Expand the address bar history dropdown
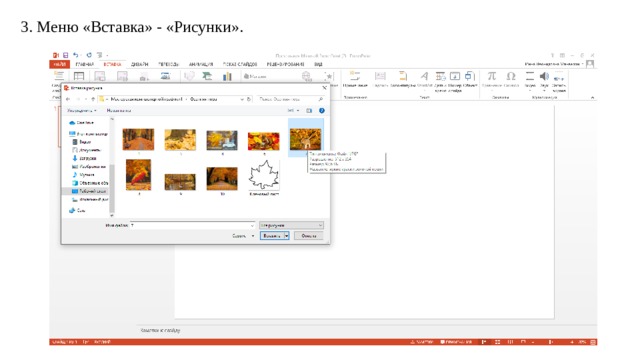This screenshot has width=640, height=360. pos(242,99)
